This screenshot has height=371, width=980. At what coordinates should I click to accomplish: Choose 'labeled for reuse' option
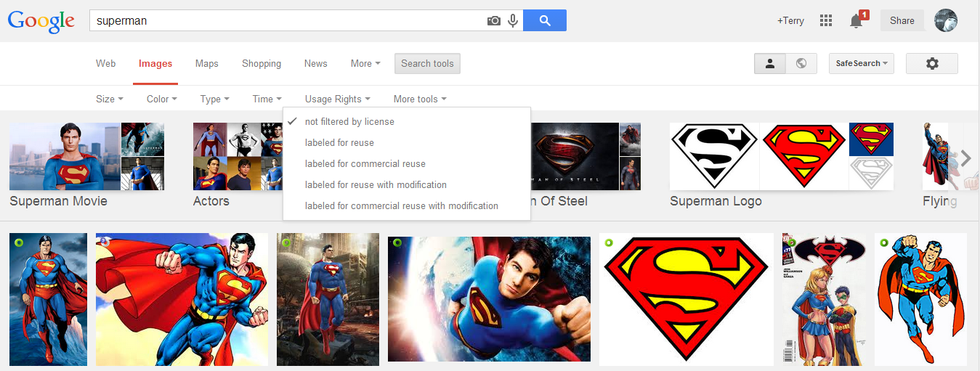(x=407, y=142)
